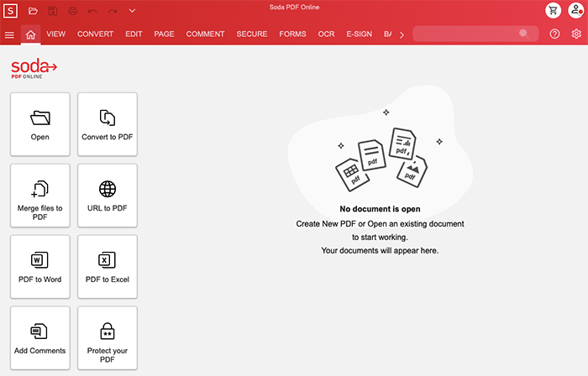Image resolution: width=588 pixels, height=376 pixels.
Task: Open settings via the gear icon
Action: (x=576, y=34)
